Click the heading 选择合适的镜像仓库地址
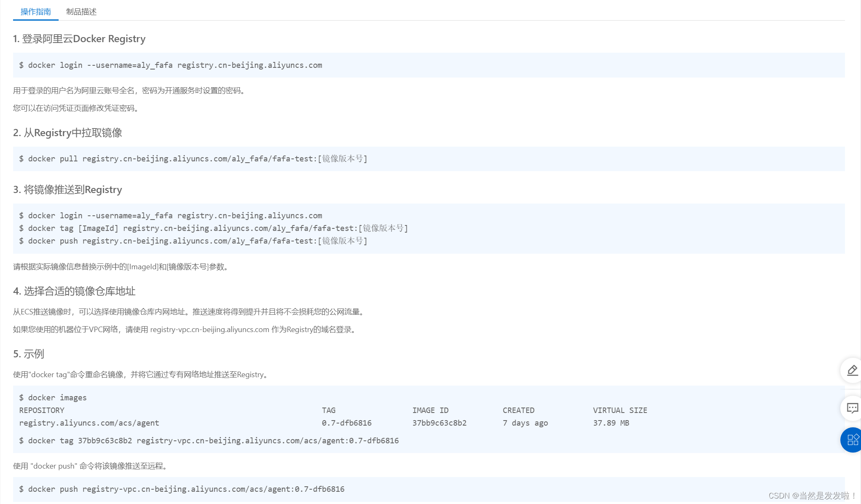 point(74,291)
